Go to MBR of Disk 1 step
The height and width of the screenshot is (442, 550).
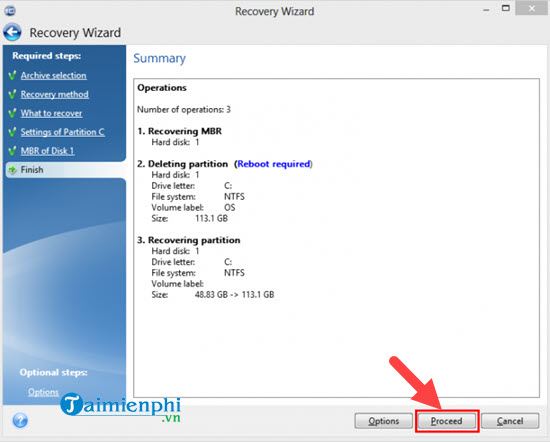[x=47, y=151]
